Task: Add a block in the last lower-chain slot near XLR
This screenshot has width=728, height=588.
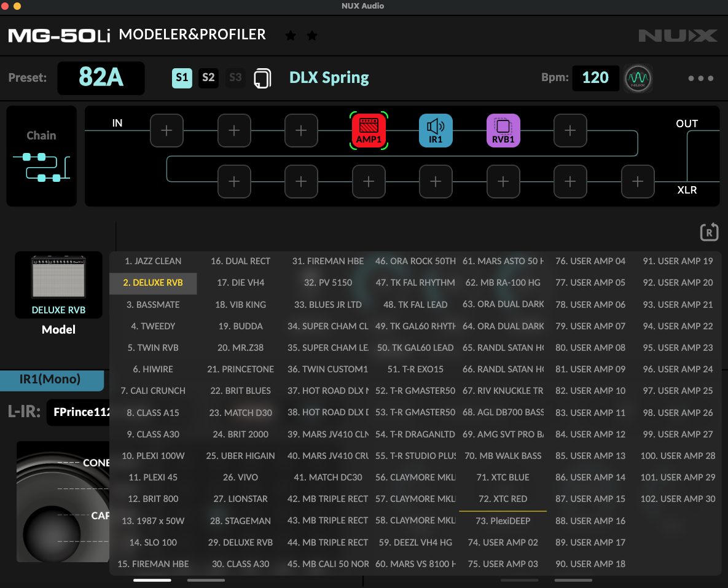Action: pos(638,182)
